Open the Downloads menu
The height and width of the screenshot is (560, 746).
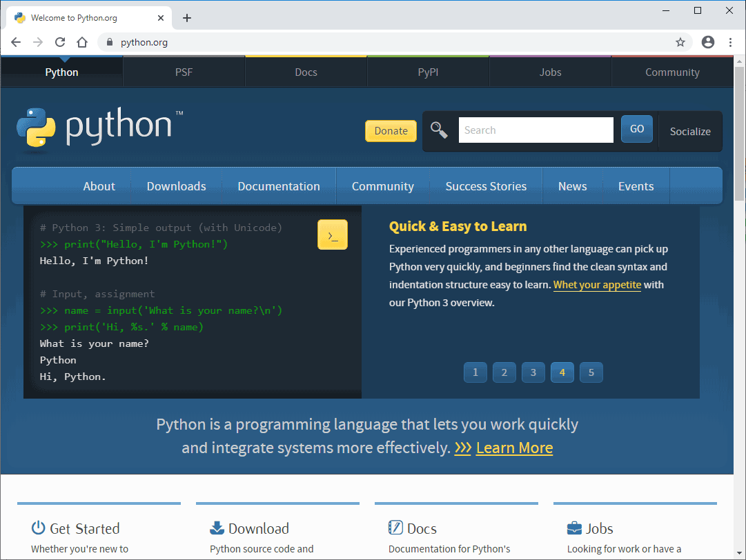(177, 186)
